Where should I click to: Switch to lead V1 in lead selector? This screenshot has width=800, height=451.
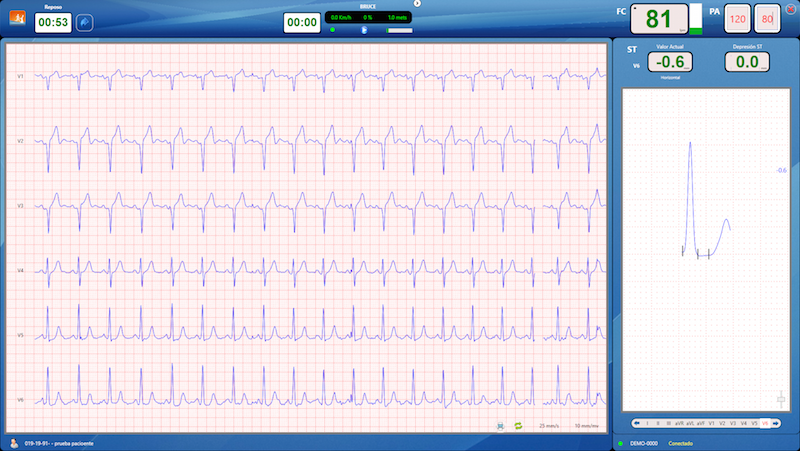pyautogui.click(x=711, y=424)
